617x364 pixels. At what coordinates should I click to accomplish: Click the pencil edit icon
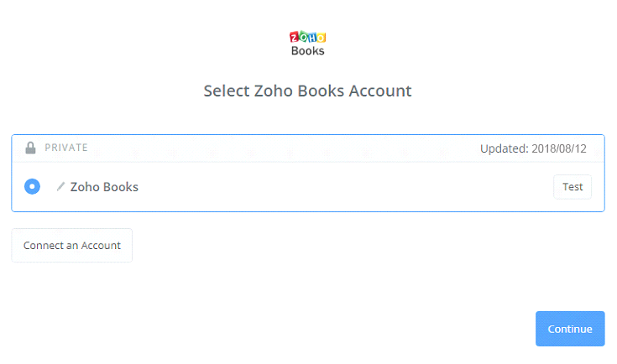(60, 186)
